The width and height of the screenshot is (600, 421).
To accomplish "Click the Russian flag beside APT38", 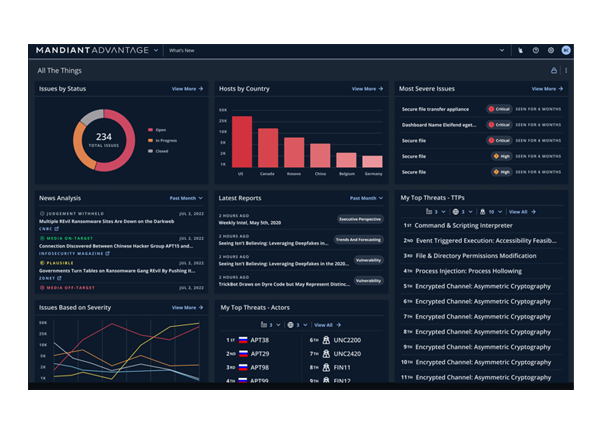I will click(x=243, y=340).
